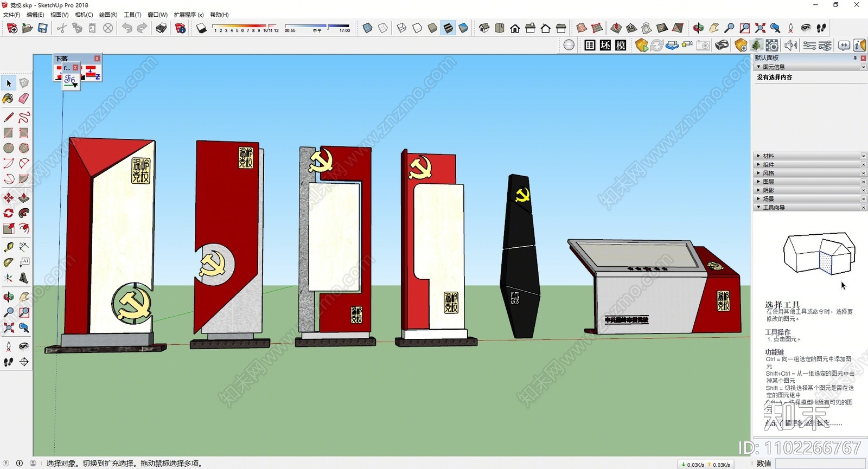Toggle X-Ray face style
This screenshot has width=868, height=469.
click(367, 28)
